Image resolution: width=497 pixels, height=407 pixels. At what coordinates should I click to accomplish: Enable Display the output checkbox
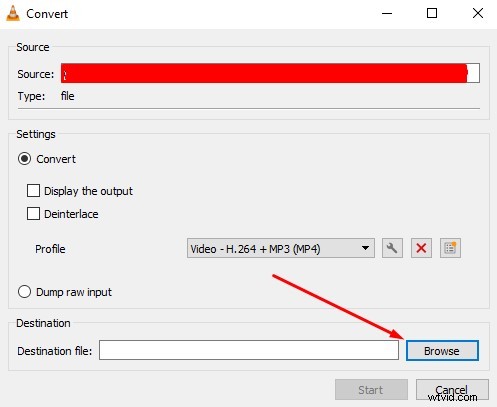point(33,191)
